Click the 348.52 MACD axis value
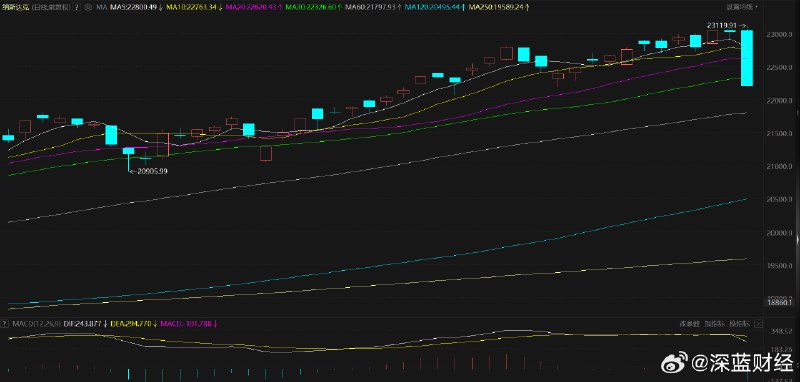This screenshot has height=382, width=800. (781, 332)
